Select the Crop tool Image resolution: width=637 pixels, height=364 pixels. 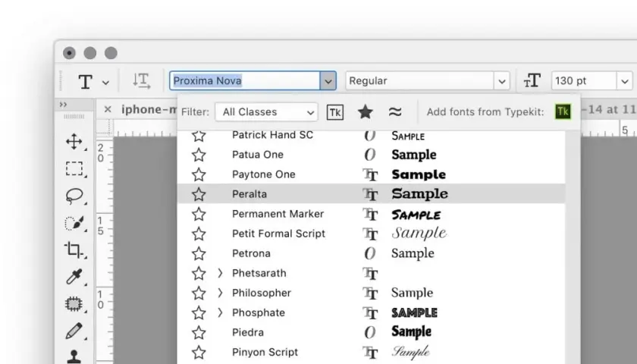point(74,249)
